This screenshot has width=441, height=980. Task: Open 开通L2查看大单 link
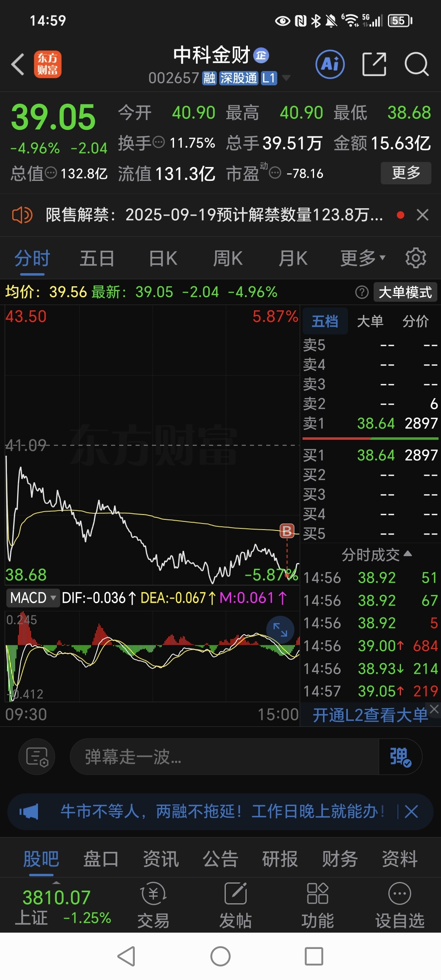(370, 715)
